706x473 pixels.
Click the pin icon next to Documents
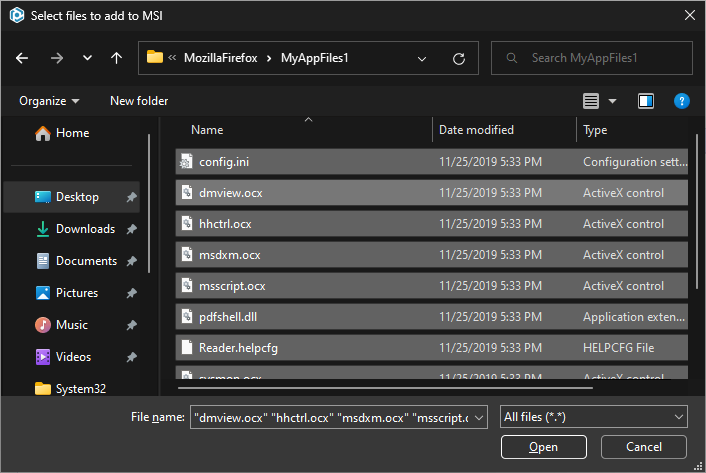pyautogui.click(x=131, y=261)
